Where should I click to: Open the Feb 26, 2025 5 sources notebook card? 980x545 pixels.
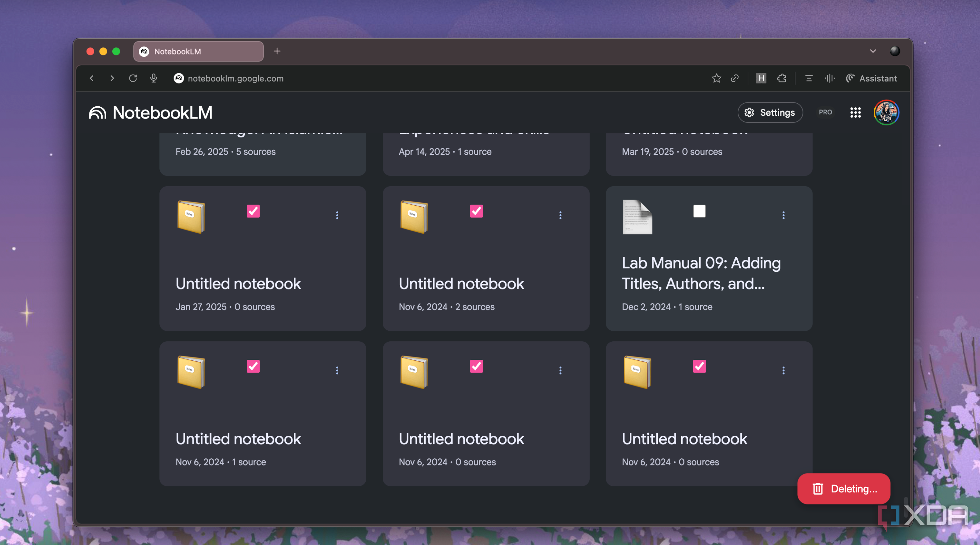[263, 154]
